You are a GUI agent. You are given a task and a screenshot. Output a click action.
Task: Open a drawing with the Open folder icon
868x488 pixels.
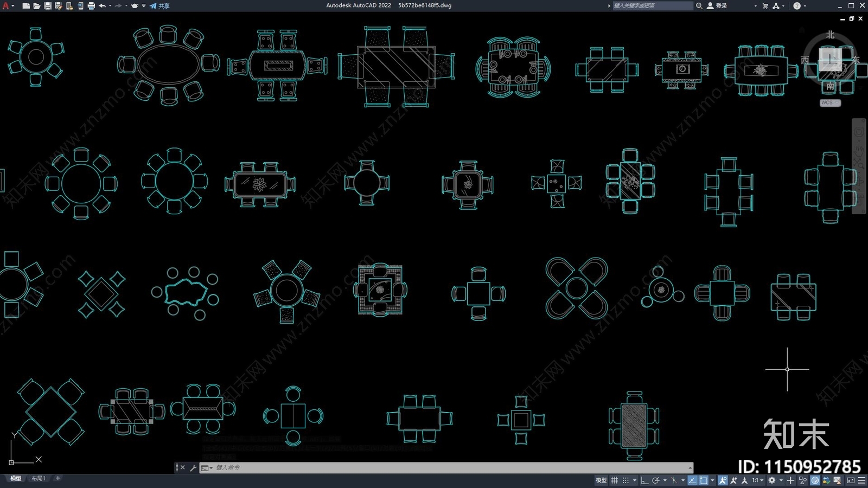37,6
